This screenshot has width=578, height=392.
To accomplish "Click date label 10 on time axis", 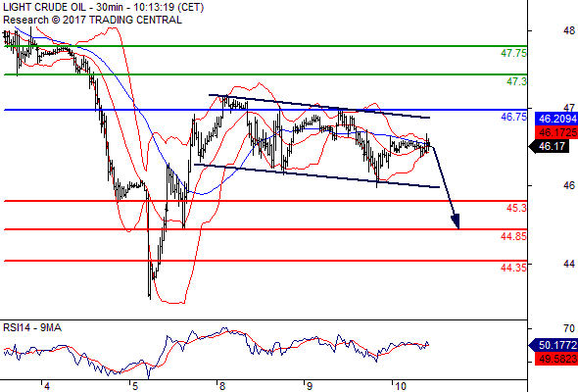I will point(400,386).
